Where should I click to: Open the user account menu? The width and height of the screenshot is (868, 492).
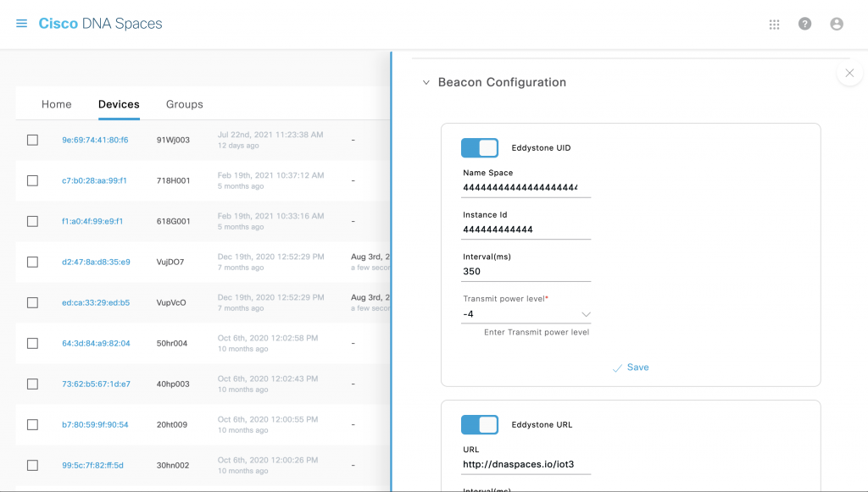(x=837, y=24)
